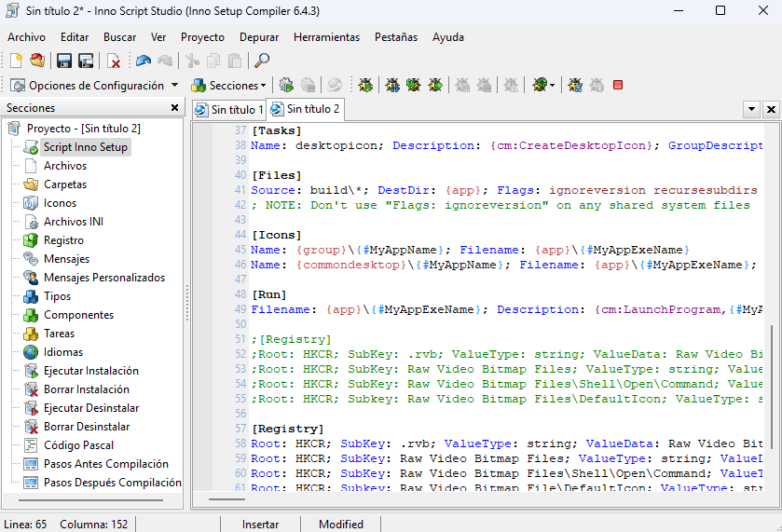Click the Open file folder icon
The image size is (782, 532).
pyautogui.click(x=37, y=61)
